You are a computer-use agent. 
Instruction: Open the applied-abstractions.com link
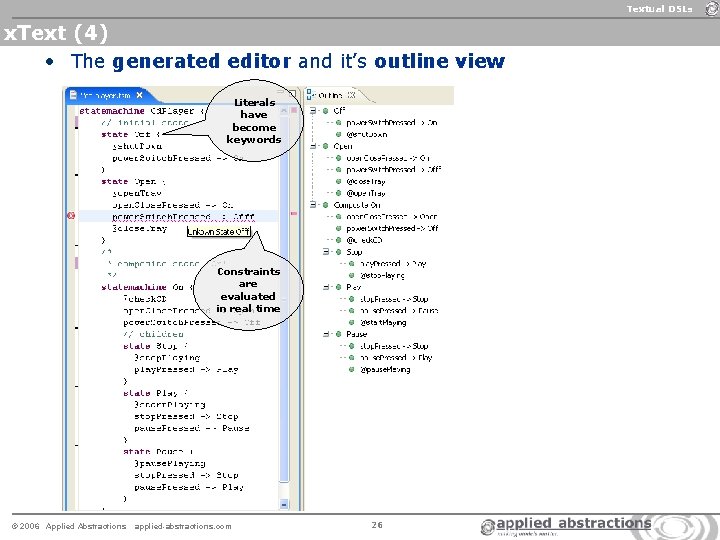(x=183, y=526)
